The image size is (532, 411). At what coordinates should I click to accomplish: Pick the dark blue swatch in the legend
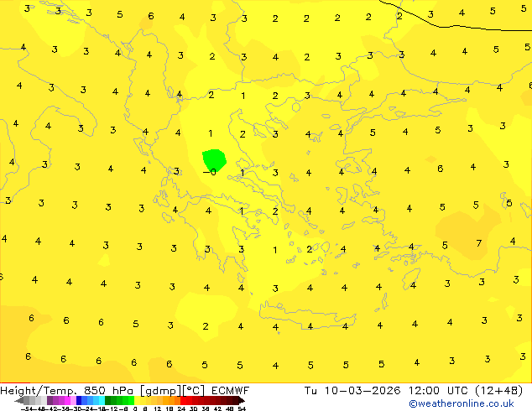[79, 400]
